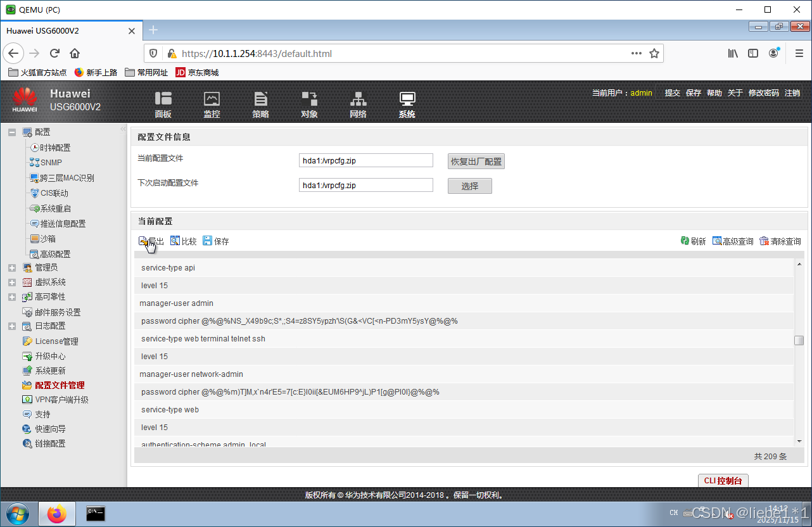This screenshot has height=527, width=812.
Task: Open the Firefox account icon
Action: pyautogui.click(x=773, y=53)
